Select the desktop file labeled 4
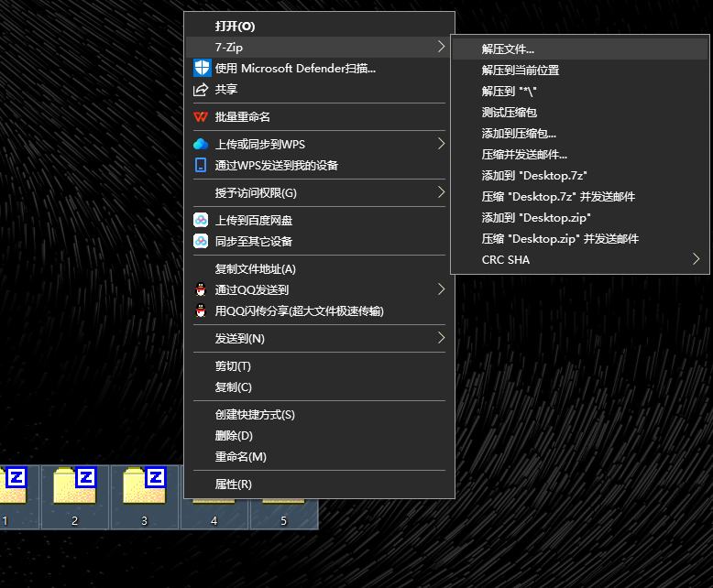 pyautogui.click(x=214, y=515)
